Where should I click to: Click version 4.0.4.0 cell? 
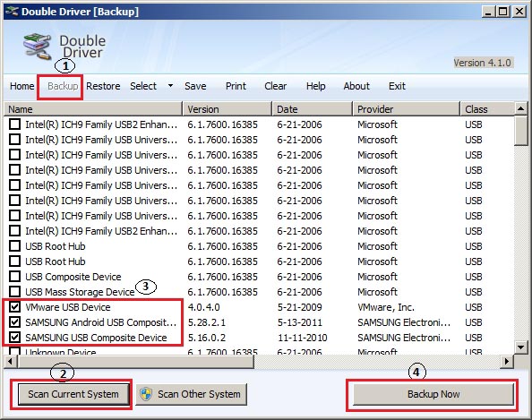203,307
